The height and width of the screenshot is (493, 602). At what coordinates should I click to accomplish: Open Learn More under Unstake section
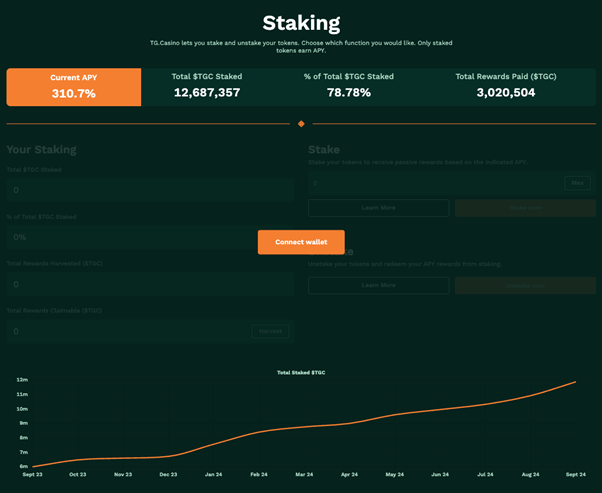(379, 285)
